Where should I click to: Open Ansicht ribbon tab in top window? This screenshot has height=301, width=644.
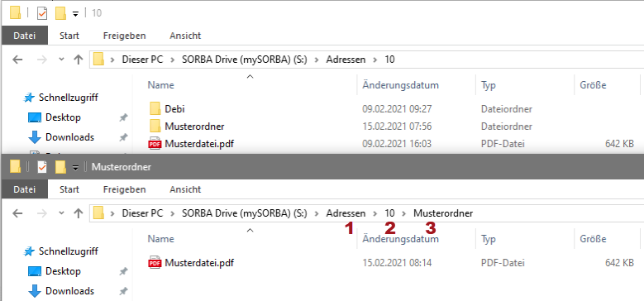click(185, 36)
